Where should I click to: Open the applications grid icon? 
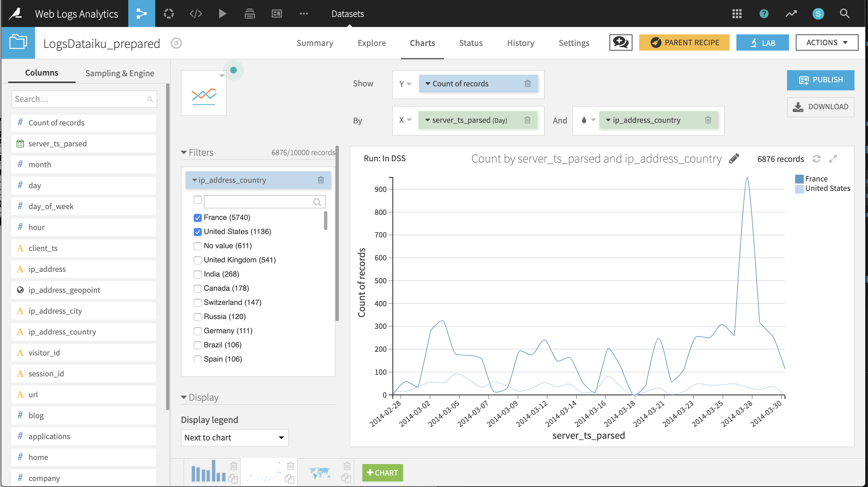pyautogui.click(x=737, y=13)
